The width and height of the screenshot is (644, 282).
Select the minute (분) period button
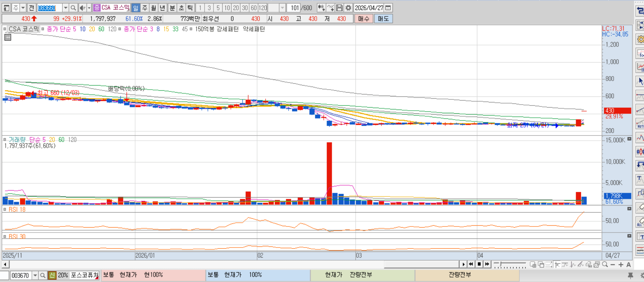(x=172, y=7)
